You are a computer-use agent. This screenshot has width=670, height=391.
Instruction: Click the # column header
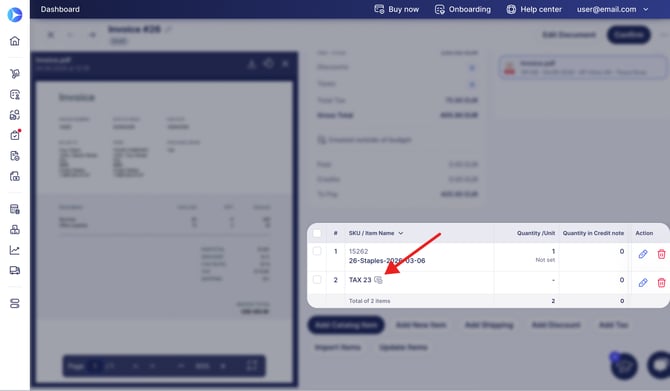[335, 233]
